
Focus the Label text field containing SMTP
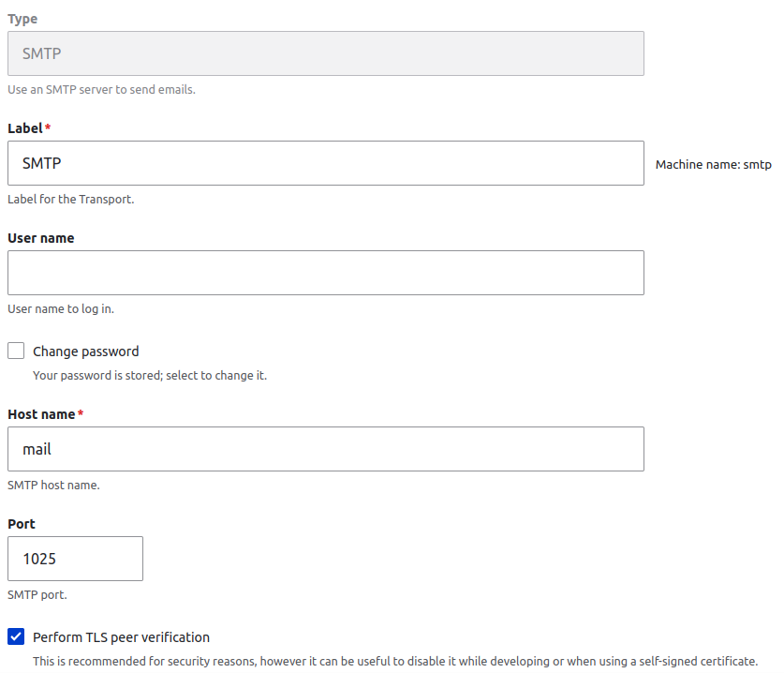point(326,163)
